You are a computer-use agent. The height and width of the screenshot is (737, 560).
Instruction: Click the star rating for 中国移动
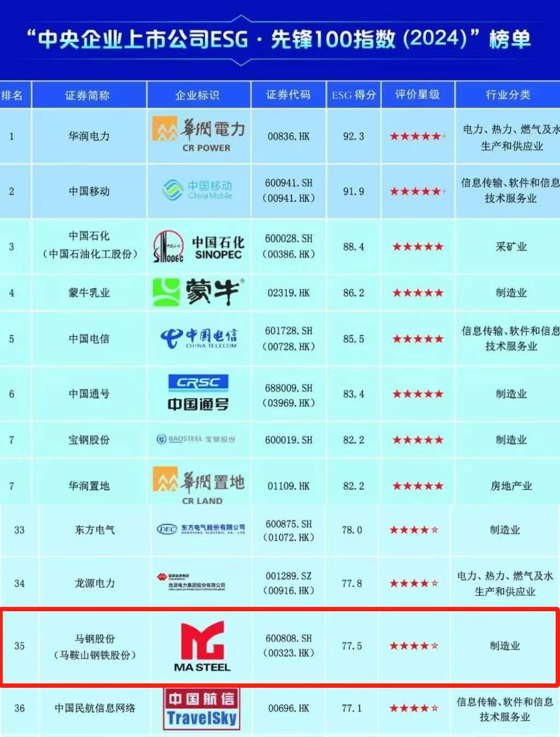pyautogui.click(x=418, y=191)
